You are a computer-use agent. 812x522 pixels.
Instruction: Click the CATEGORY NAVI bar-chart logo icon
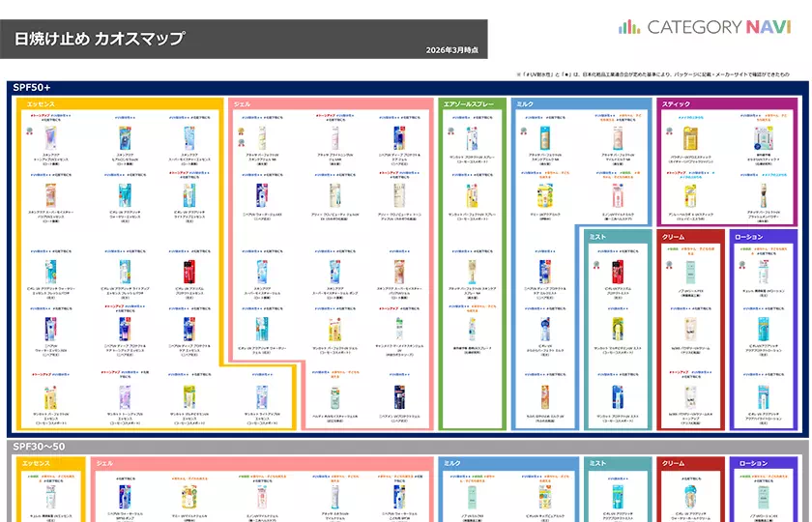(628, 27)
